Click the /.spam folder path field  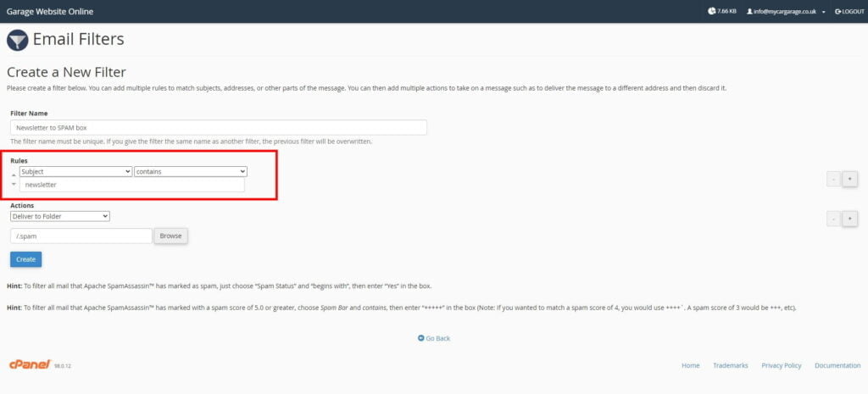point(81,236)
